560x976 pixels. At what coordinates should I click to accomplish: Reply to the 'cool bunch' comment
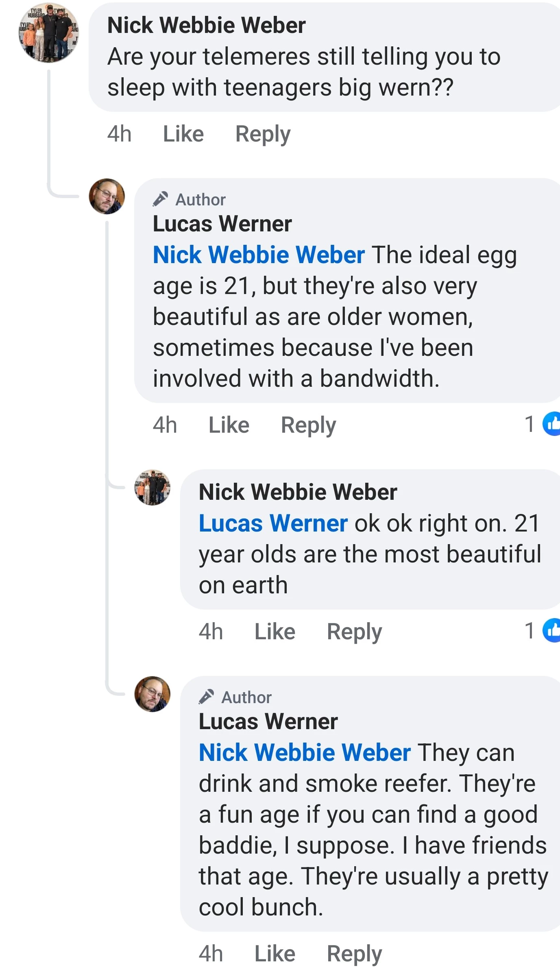(x=354, y=954)
